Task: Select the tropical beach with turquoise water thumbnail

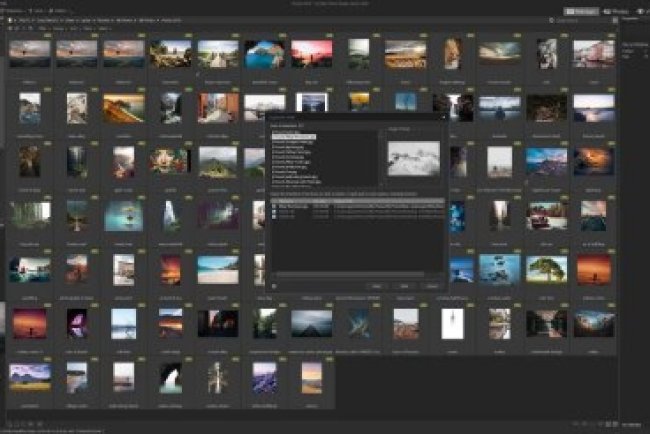Action: (218, 270)
